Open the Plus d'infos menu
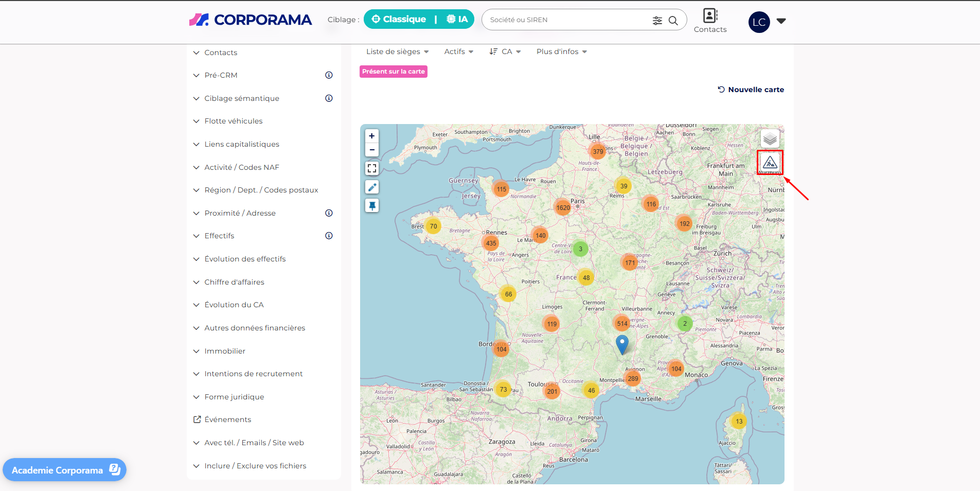The image size is (980, 491). tap(561, 51)
